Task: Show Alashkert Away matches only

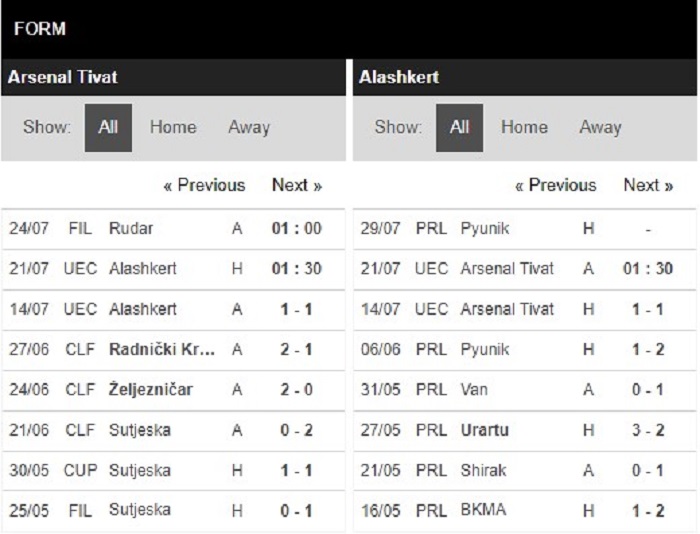Action: [x=600, y=127]
